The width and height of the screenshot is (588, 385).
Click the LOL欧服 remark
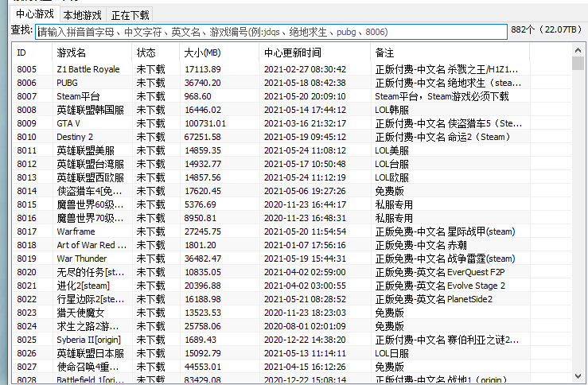pos(392,177)
